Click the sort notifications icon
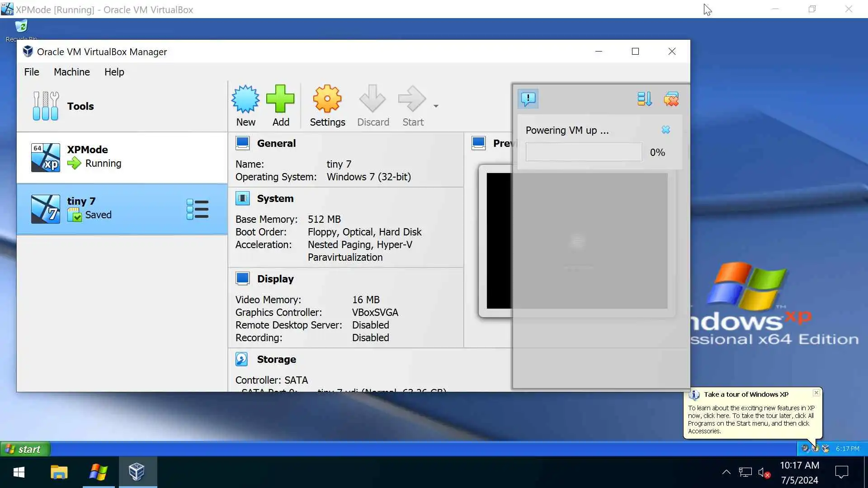The image size is (868, 488). pos(644,99)
